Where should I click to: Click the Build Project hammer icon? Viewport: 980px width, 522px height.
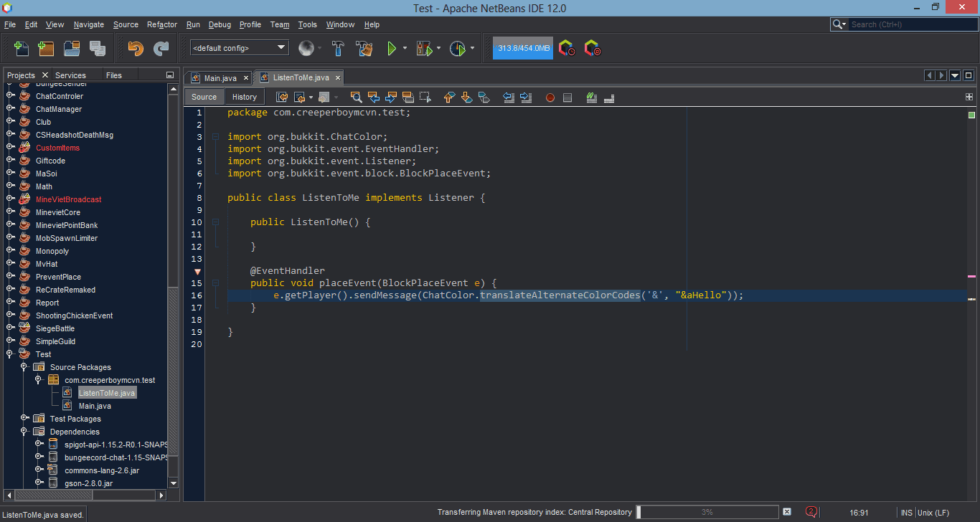pos(339,48)
